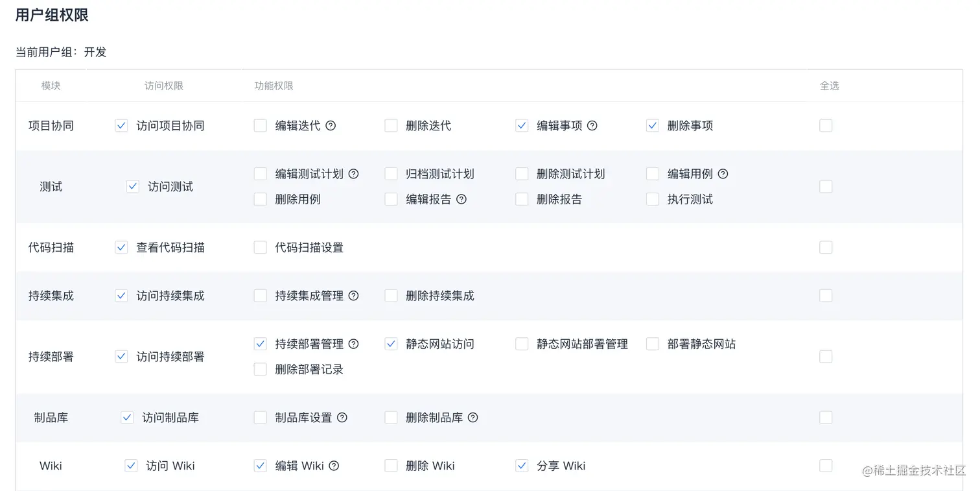The image size is (980, 491).
Task: Uncheck the 访问项目协同 checkbox
Action: click(x=121, y=126)
